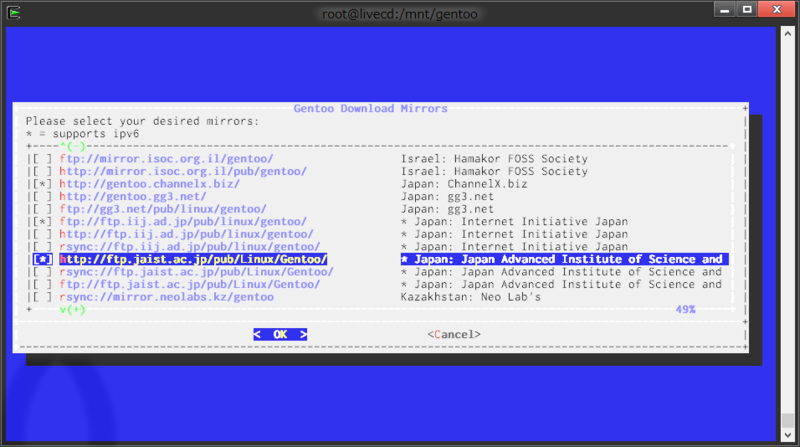This screenshot has width=800, height=447.
Task: Click the v(+) scroll-down indicator
Action: [73, 310]
